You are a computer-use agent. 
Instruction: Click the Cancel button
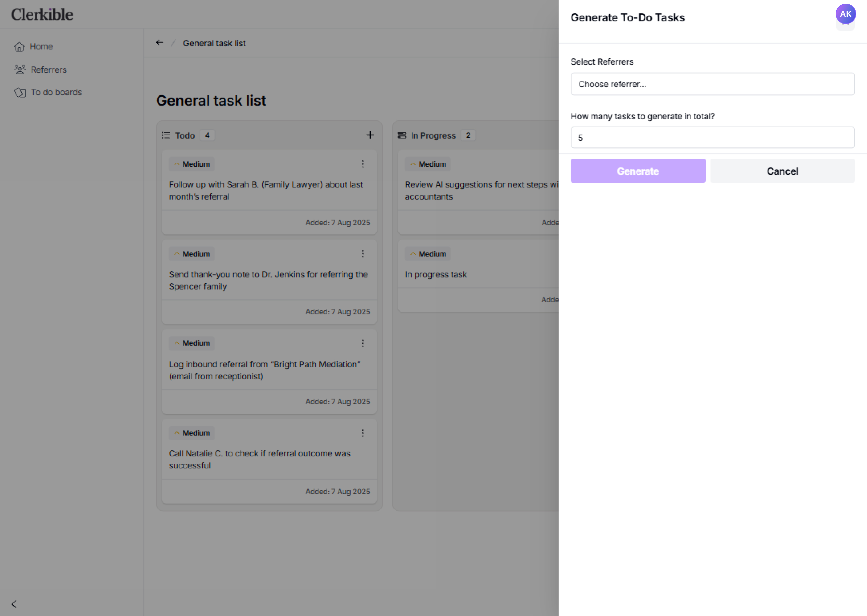(x=782, y=171)
